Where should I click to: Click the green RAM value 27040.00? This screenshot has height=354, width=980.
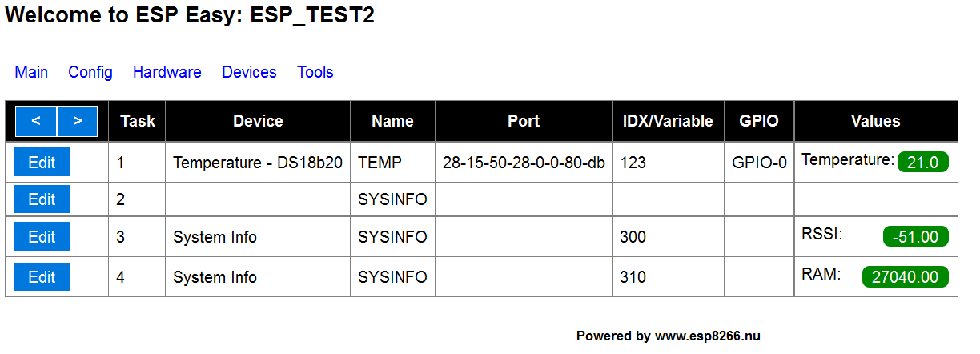pos(905,277)
